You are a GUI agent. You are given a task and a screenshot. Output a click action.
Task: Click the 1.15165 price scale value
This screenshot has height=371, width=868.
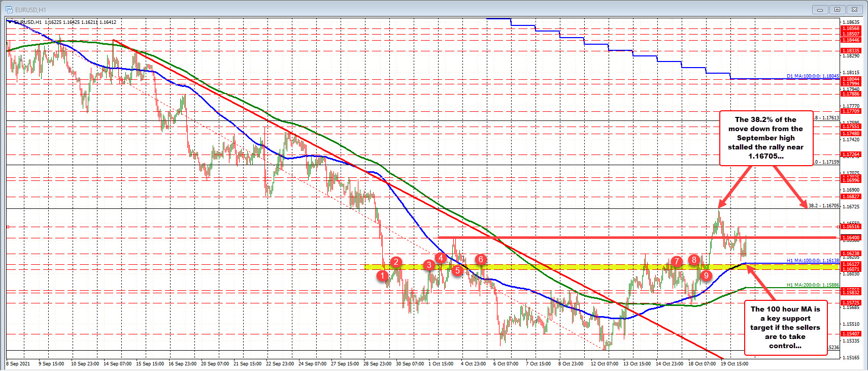851,358
